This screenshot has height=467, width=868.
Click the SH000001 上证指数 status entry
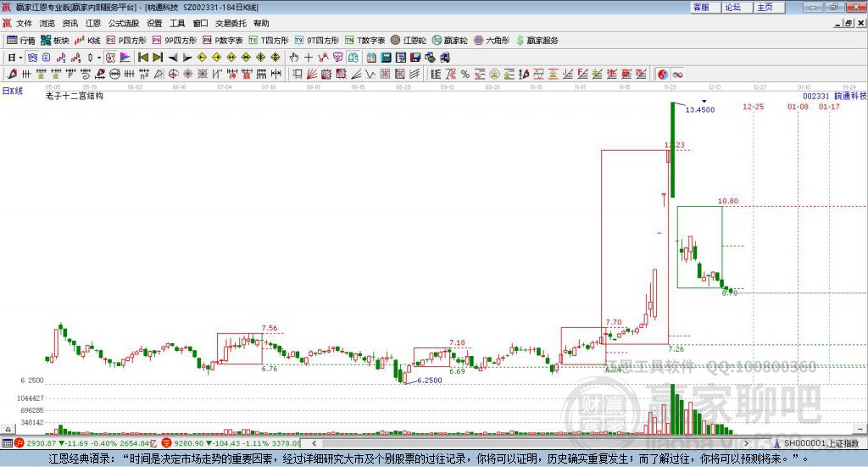point(821,443)
